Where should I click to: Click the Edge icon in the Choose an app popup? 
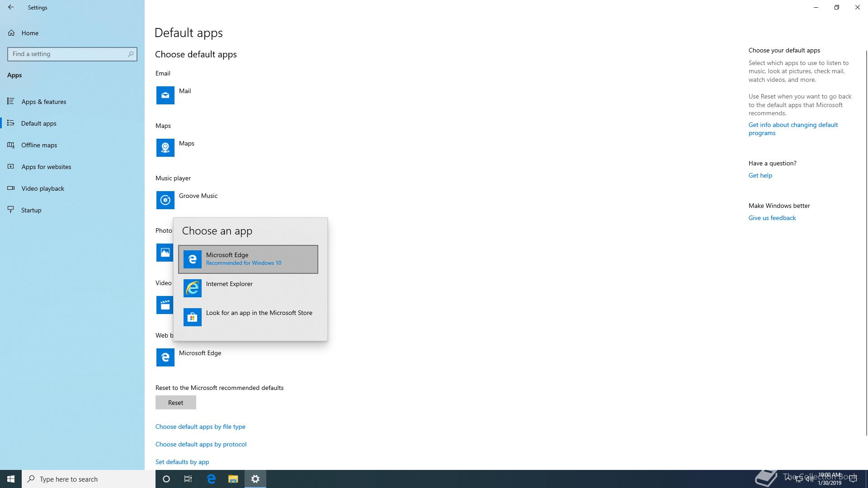[193, 259]
